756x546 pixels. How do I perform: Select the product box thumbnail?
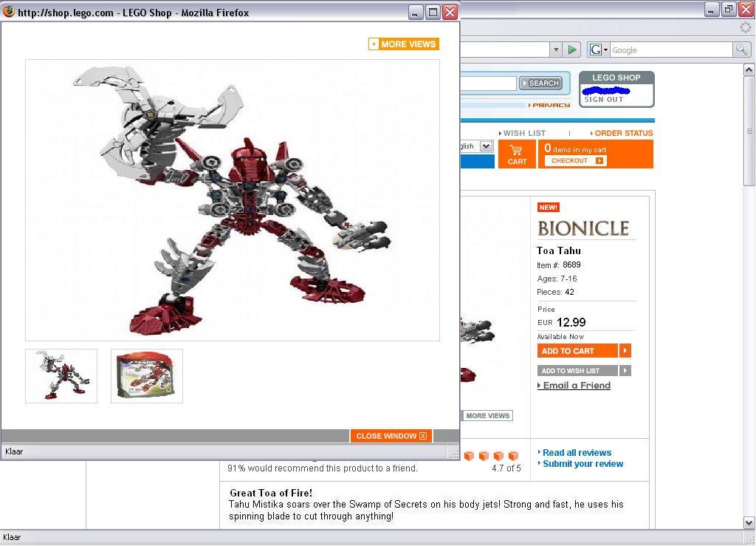pos(147,376)
